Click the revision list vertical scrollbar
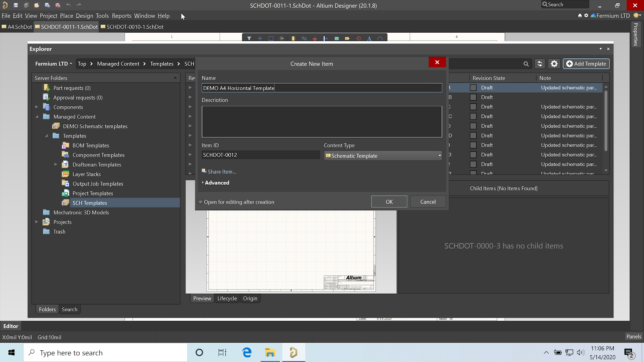 point(606,121)
